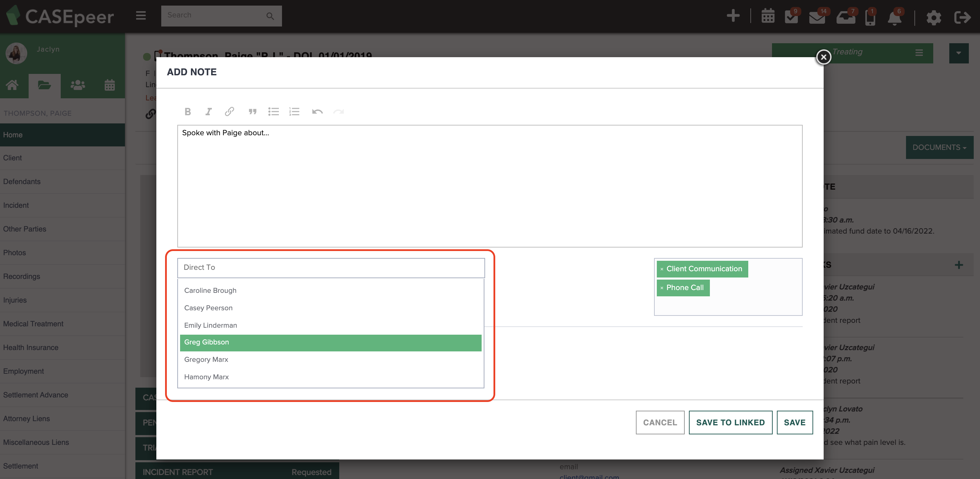
Task: Remove the Phone Call tag
Action: click(662, 288)
